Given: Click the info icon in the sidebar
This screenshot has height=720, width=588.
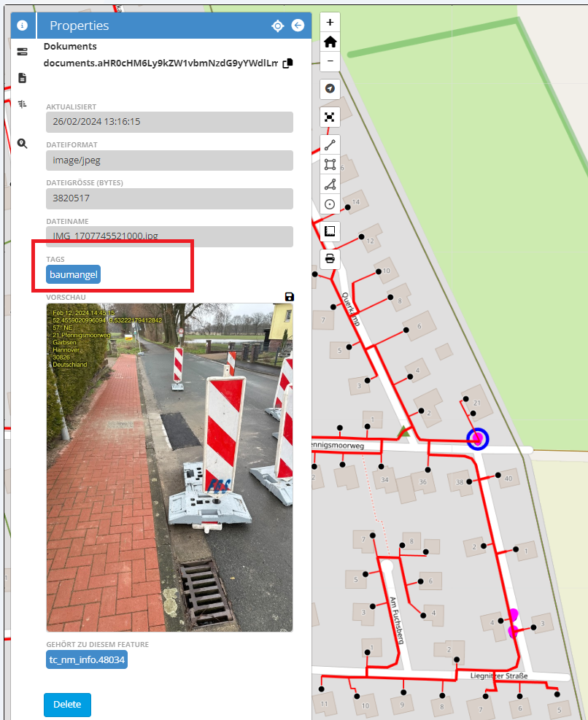Looking at the screenshot, I should (x=23, y=26).
